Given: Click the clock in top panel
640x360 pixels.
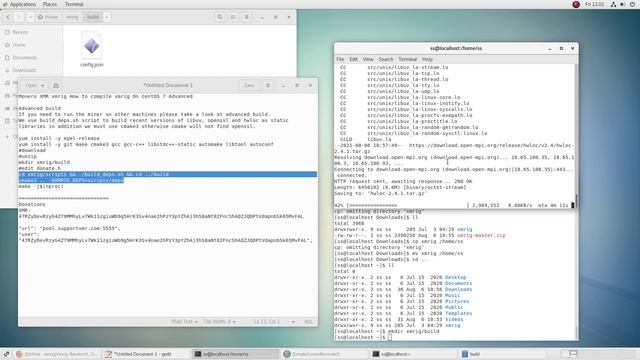Looking at the screenshot, I should coord(594,4).
